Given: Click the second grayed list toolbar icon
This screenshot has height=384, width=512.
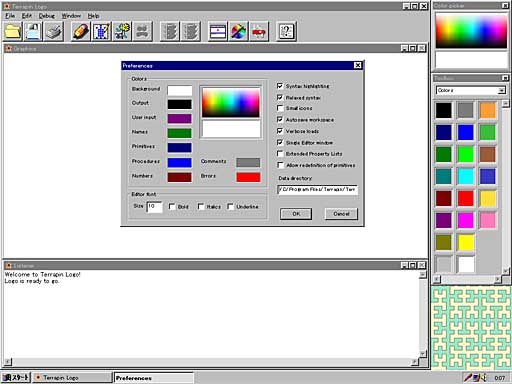Looking at the screenshot, I should [190, 31].
